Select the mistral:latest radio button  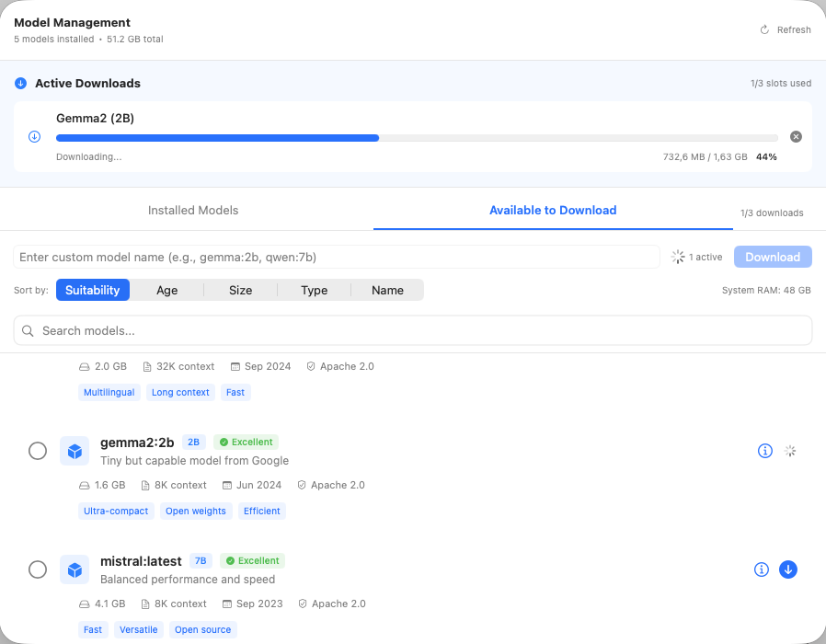pyautogui.click(x=38, y=569)
